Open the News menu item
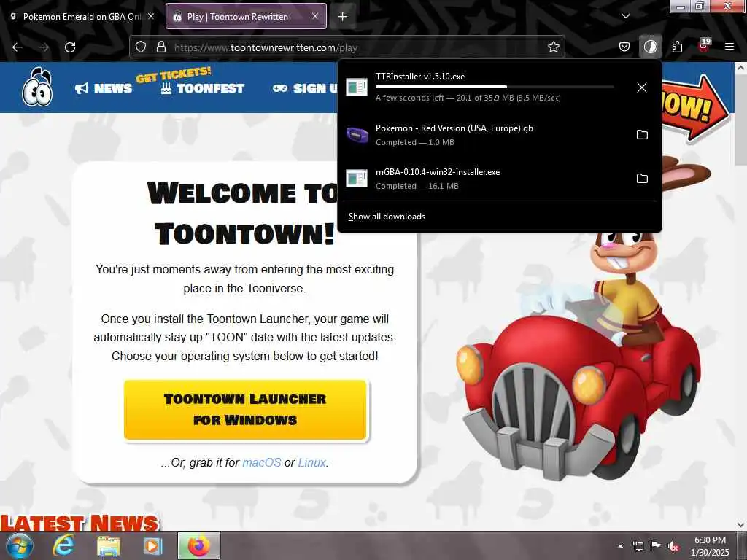The image size is (747, 560). click(104, 88)
